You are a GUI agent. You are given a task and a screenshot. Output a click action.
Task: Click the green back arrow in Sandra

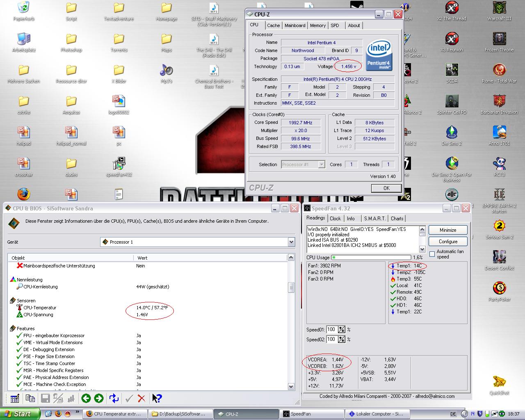coord(86,398)
